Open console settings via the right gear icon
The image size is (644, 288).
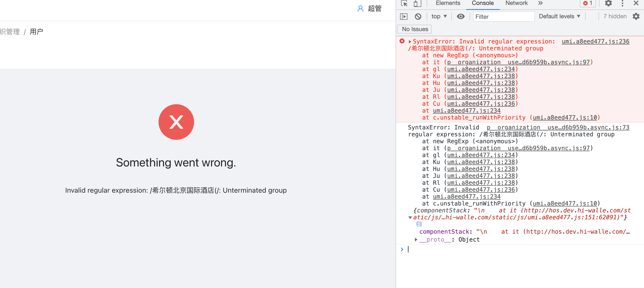[636, 17]
